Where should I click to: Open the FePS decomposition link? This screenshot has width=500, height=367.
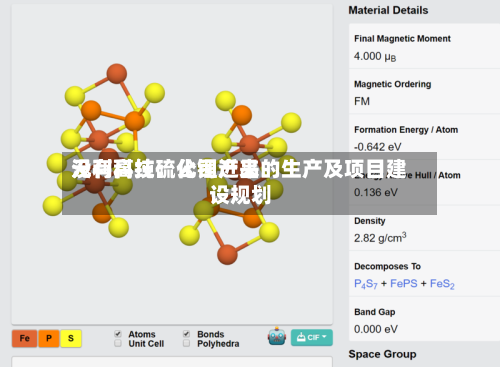click(x=404, y=283)
